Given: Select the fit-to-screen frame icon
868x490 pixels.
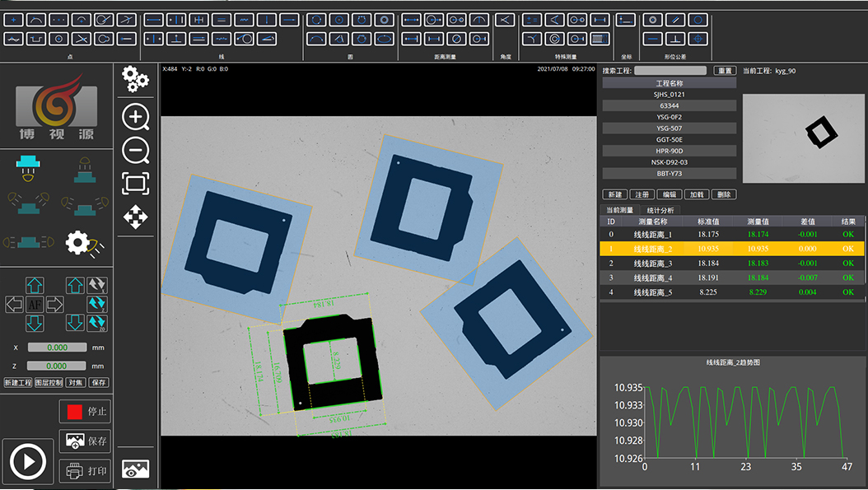Looking at the screenshot, I should pyautogui.click(x=135, y=184).
